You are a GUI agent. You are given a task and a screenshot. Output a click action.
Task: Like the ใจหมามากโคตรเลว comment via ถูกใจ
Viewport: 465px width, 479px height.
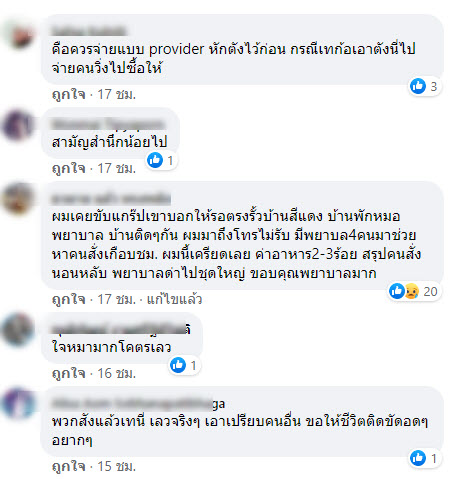pyautogui.click(x=69, y=373)
